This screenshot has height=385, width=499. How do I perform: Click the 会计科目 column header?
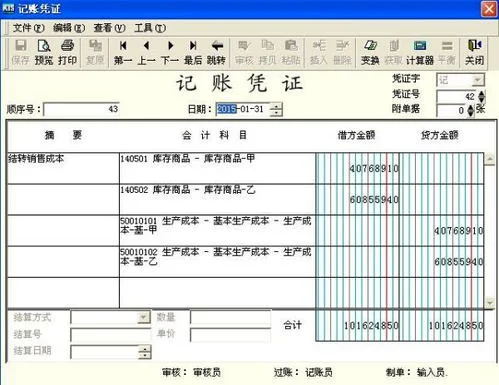click(x=214, y=135)
